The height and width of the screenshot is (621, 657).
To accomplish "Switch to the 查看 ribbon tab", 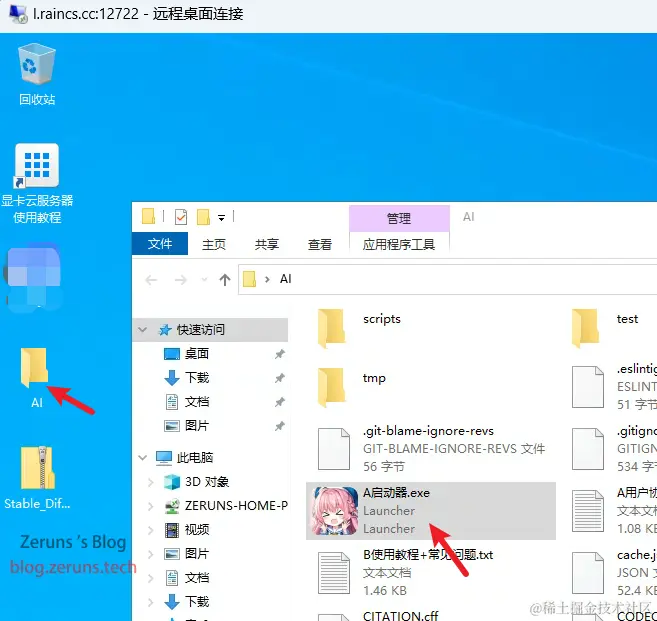I will coord(320,244).
